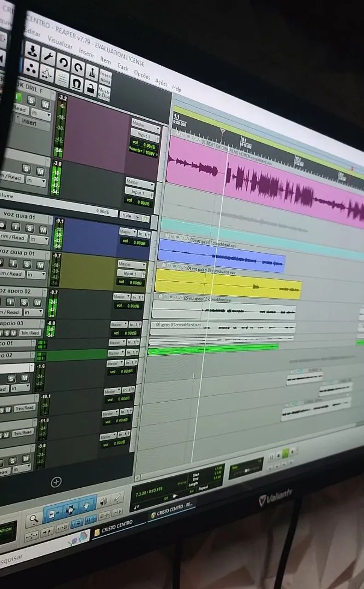Select the pencil draw tool icon
Screen dimensions: 364x589
118,497
